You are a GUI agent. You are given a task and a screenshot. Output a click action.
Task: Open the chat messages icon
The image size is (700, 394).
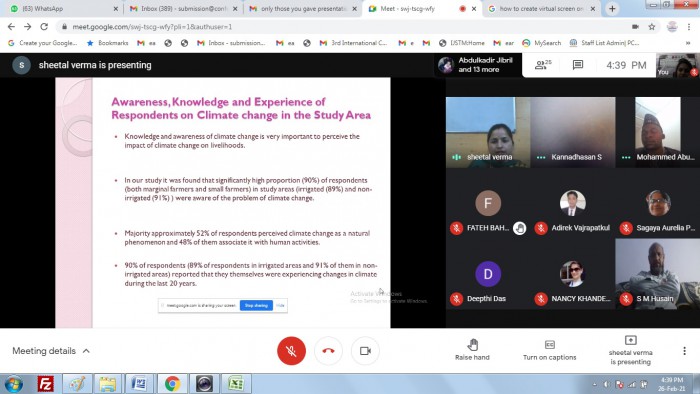point(578,65)
